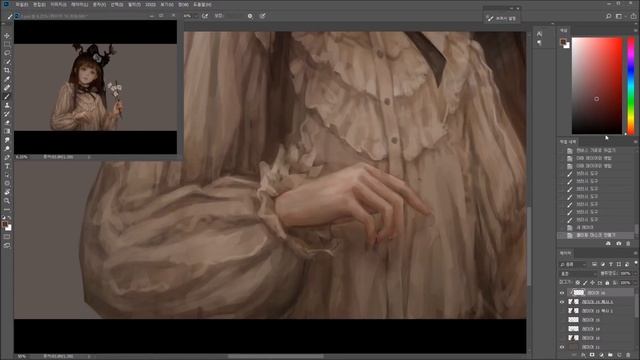Select the Move tool
The width and height of the screenshot is (640, 360).
[7, 36]
